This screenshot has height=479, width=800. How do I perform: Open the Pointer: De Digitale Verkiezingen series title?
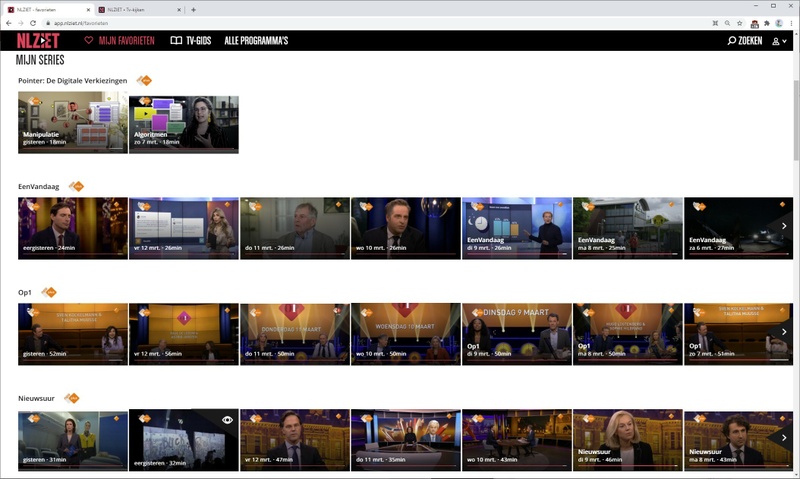click(72, 81)
